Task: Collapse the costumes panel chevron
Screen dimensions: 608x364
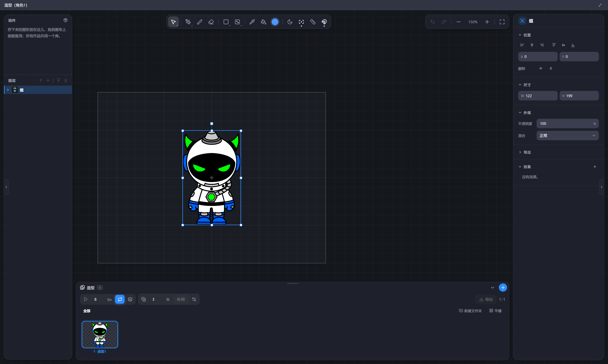Action: tap(492, 288)
